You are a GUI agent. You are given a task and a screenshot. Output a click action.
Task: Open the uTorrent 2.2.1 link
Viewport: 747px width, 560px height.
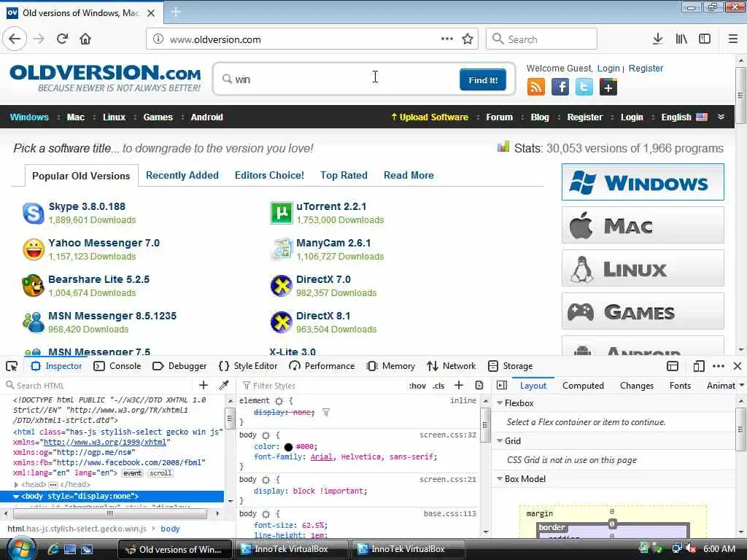pyautogui.click(x=331, y=206)
